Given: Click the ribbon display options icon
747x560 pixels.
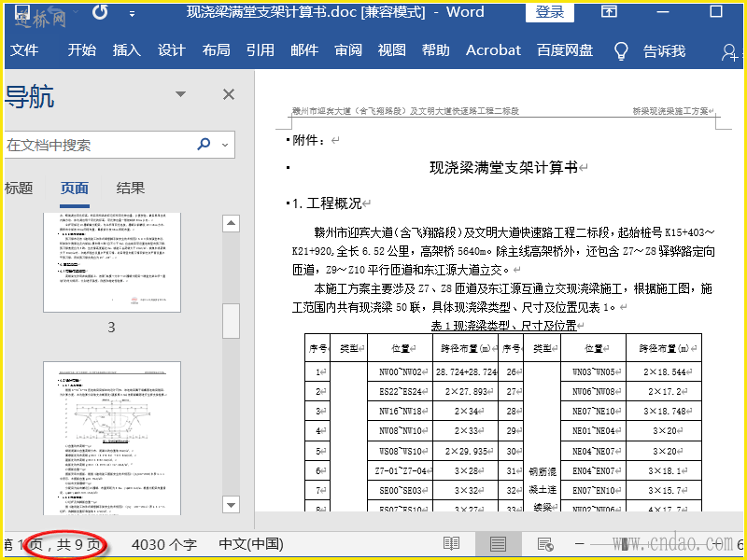Looking at the screenshot, I should tap(609, 12).
